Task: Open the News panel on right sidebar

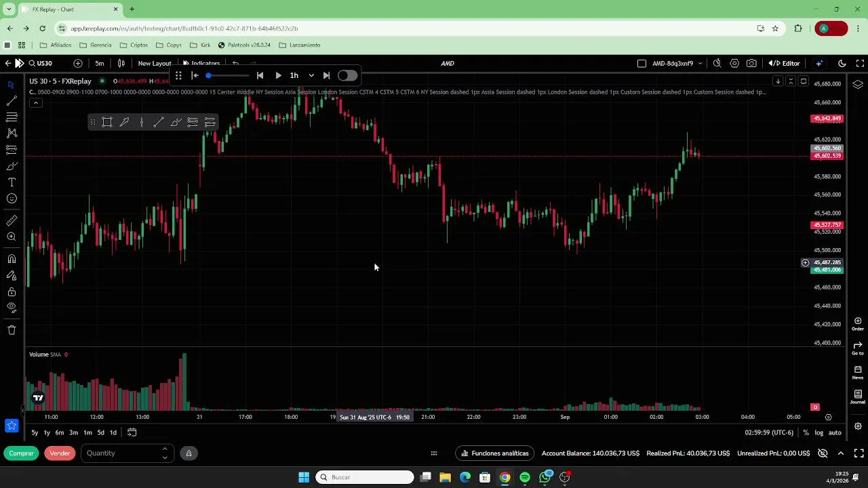Action: [858, 372]
